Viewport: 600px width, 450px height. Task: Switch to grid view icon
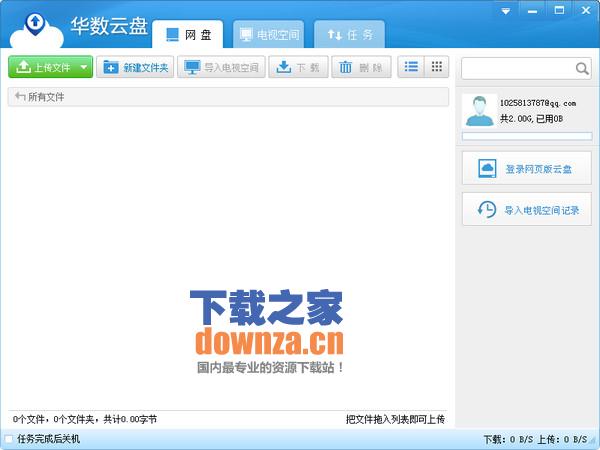(x=437, y=67)
